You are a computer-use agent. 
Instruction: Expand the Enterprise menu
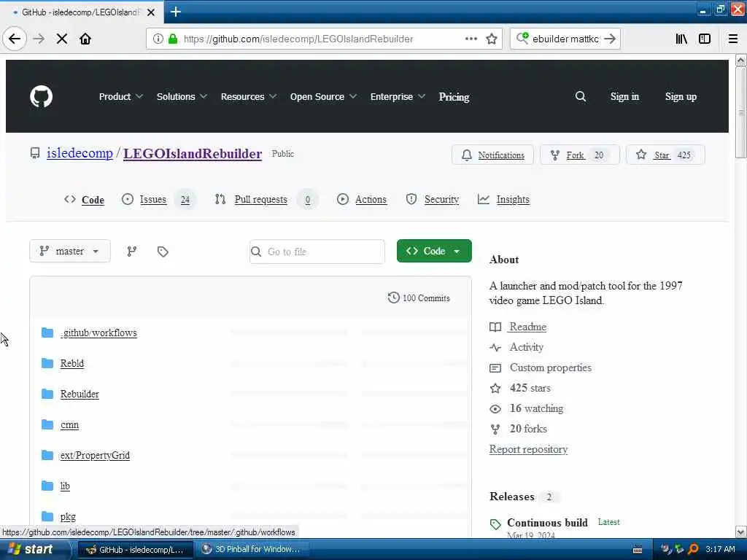[x=398, y=97]
